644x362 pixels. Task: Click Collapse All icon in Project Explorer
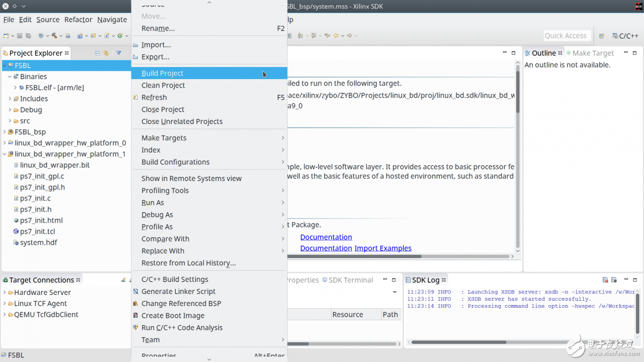pos(97,53)
